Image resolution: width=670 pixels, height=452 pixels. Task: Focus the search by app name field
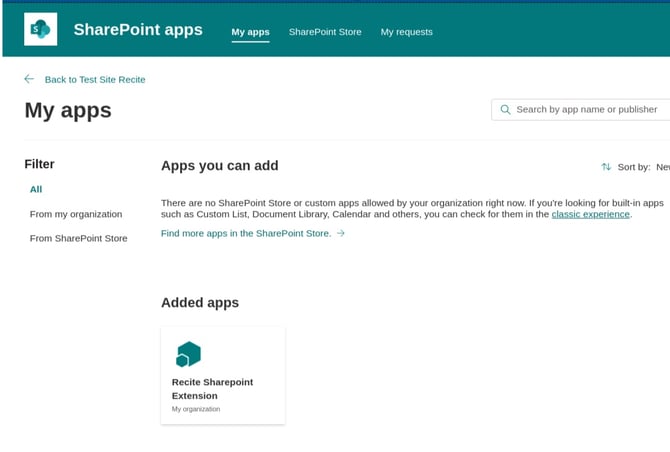587,110
